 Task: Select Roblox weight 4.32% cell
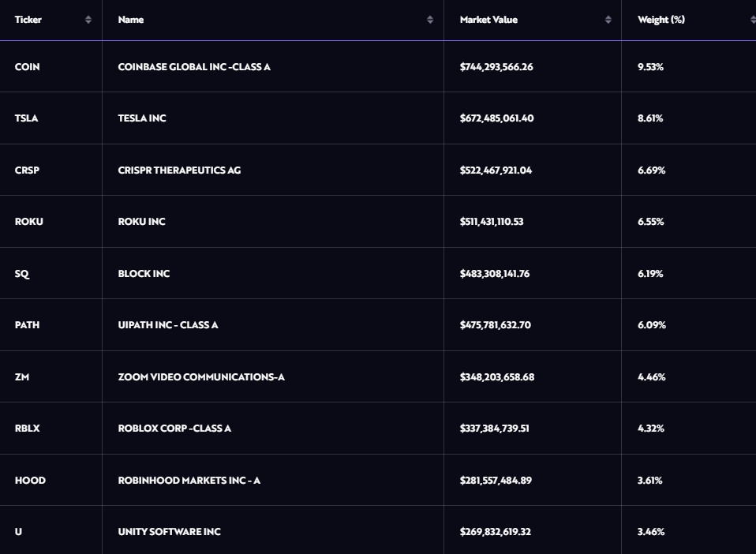[x=651, y=429]
